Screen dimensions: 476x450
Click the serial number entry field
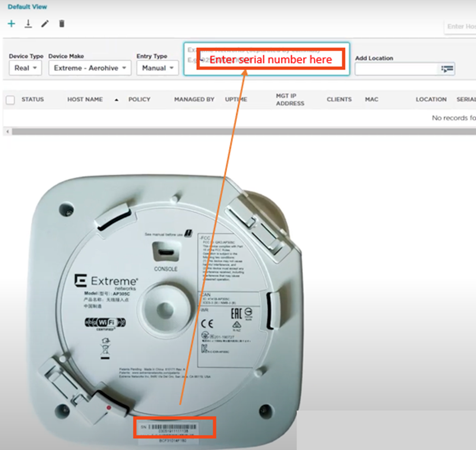(266, 59)
